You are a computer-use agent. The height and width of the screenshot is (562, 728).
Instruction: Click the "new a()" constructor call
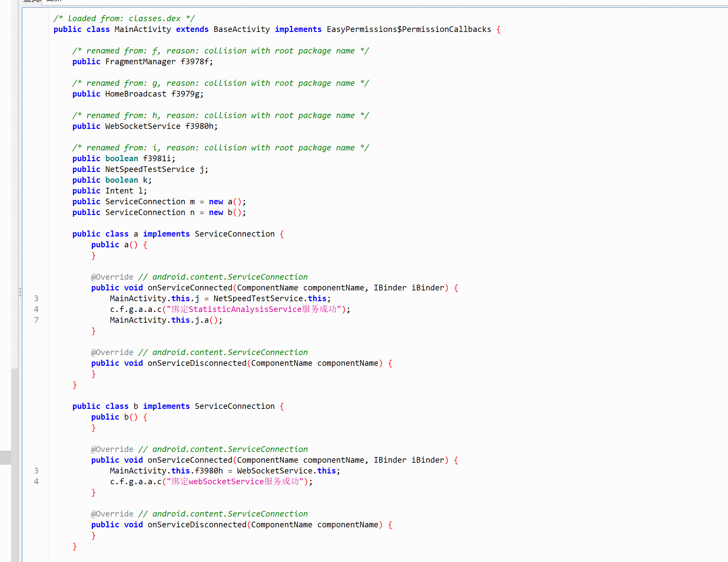(225, 202)
